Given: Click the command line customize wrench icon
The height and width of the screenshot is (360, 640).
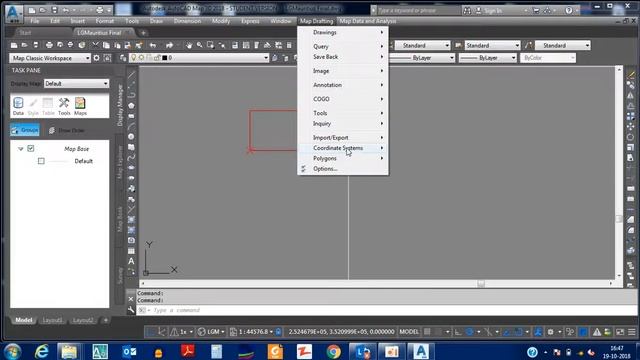Looking at the screenshot, I should [x=131, y=310].
